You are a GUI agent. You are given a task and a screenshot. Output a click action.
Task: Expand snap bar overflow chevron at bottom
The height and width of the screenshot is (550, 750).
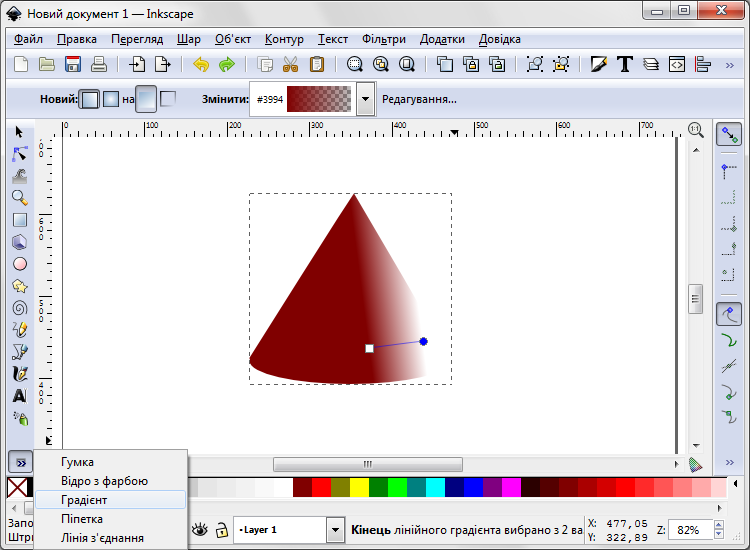[x=729, y=462]
